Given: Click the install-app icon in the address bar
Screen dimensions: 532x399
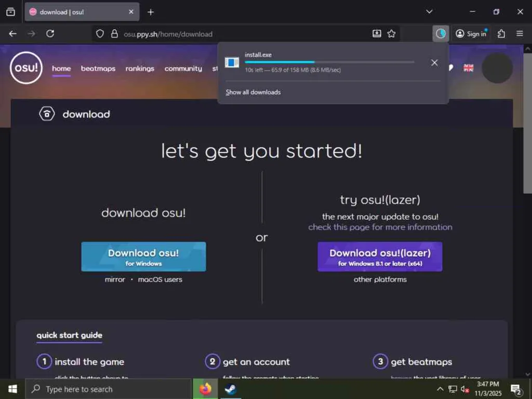Looking at the screenshot, I should tap(377, 34).
